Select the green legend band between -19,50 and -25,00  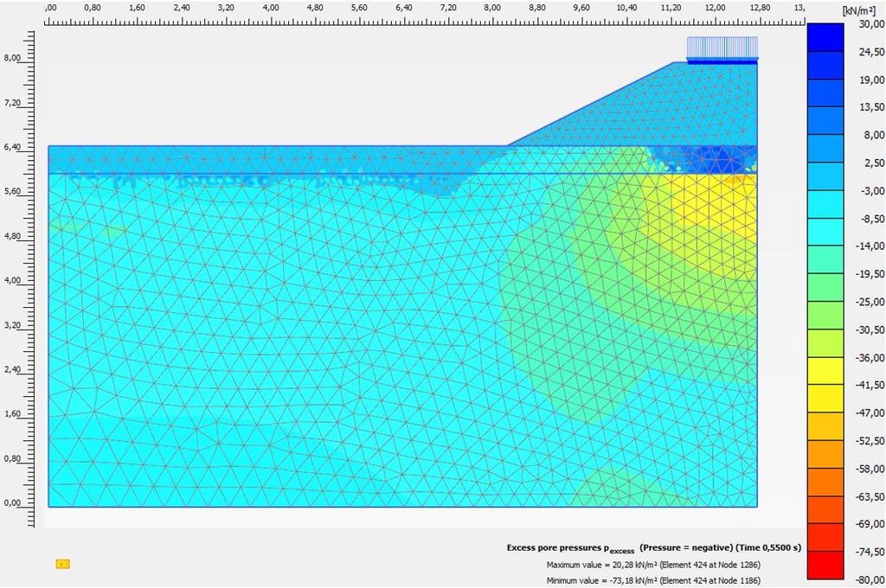825,287
